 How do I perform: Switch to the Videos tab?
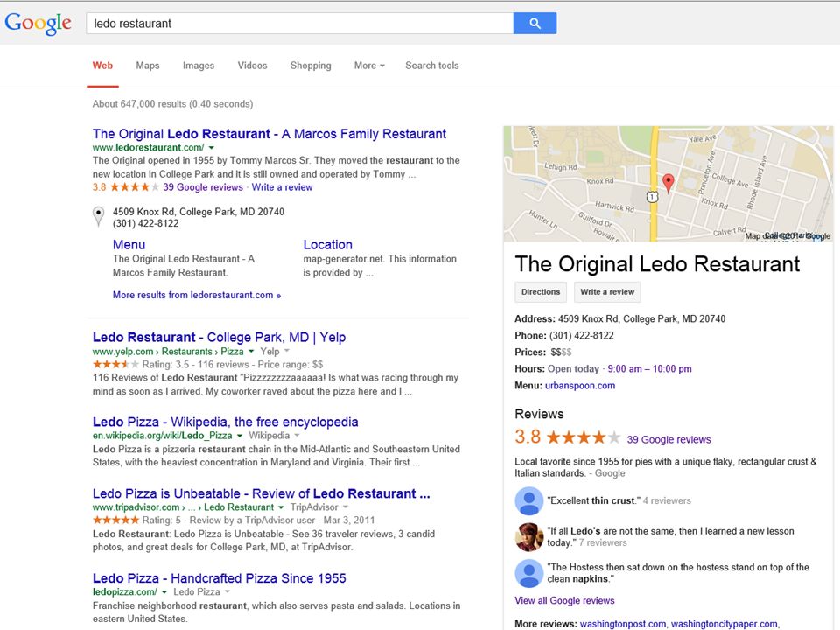(x=252, y=66)
